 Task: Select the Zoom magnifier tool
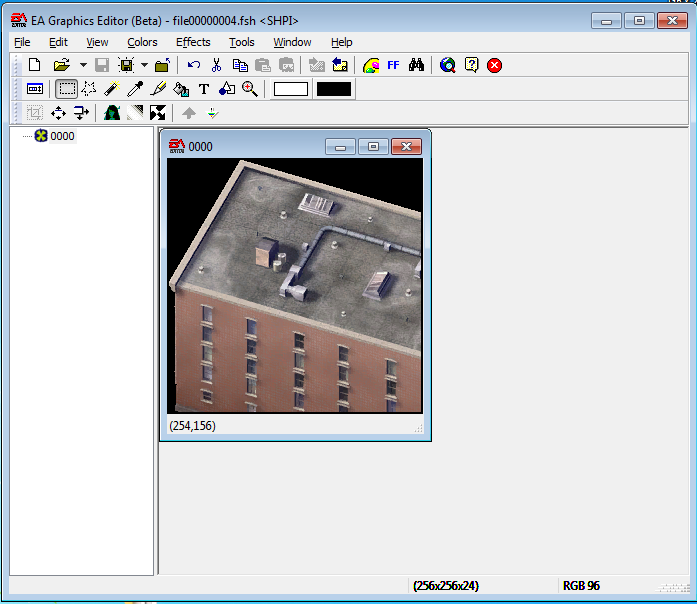(x=249, y=89)
